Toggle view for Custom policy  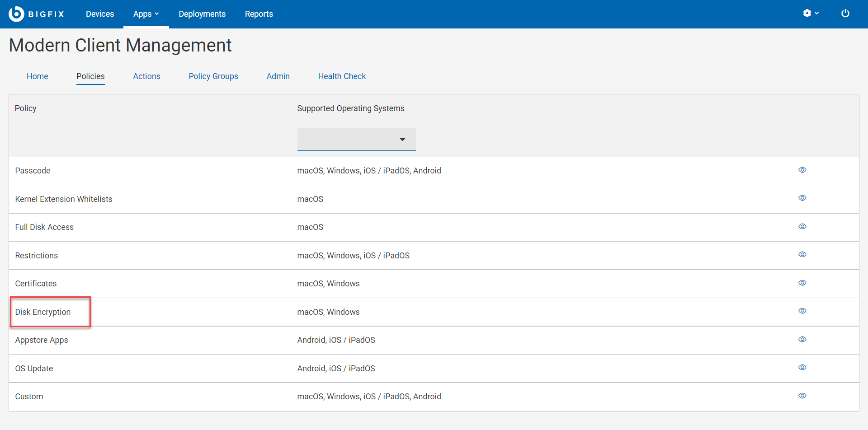[802, 396]
